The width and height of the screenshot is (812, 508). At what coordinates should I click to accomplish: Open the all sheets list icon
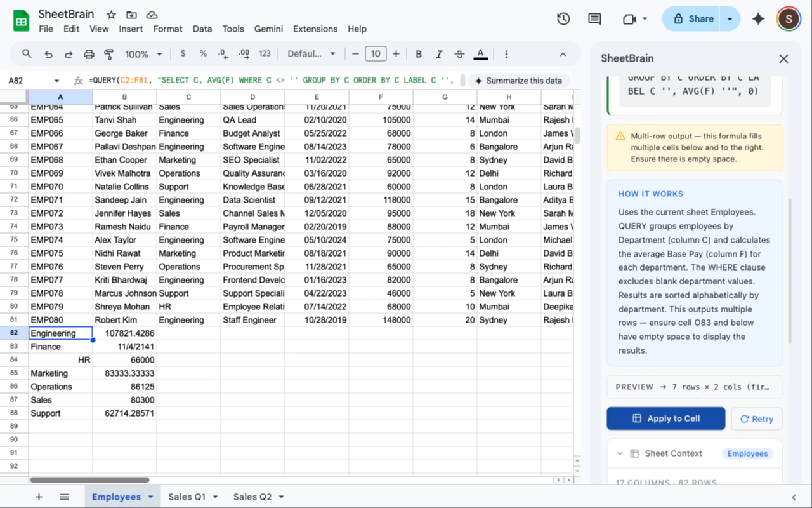coord(64,497)
